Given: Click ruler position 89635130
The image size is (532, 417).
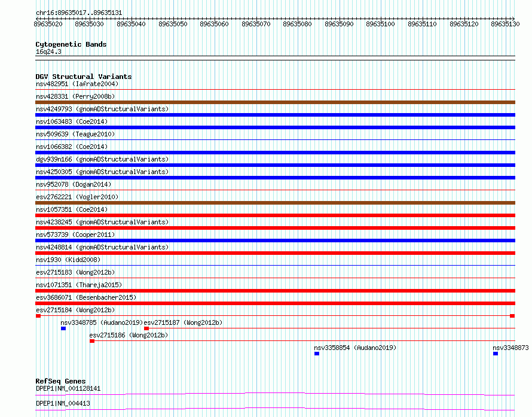Looking at the screenshot, I should (x=505, y=24).
